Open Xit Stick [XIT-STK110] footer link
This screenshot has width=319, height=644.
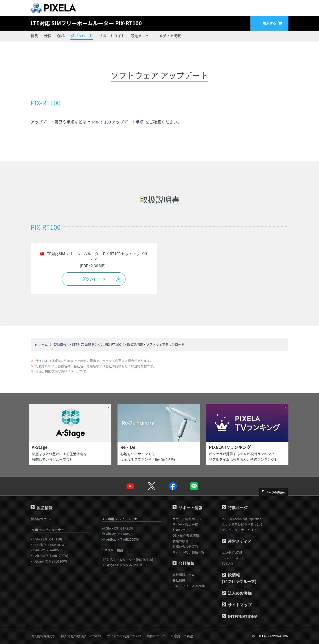46,539
